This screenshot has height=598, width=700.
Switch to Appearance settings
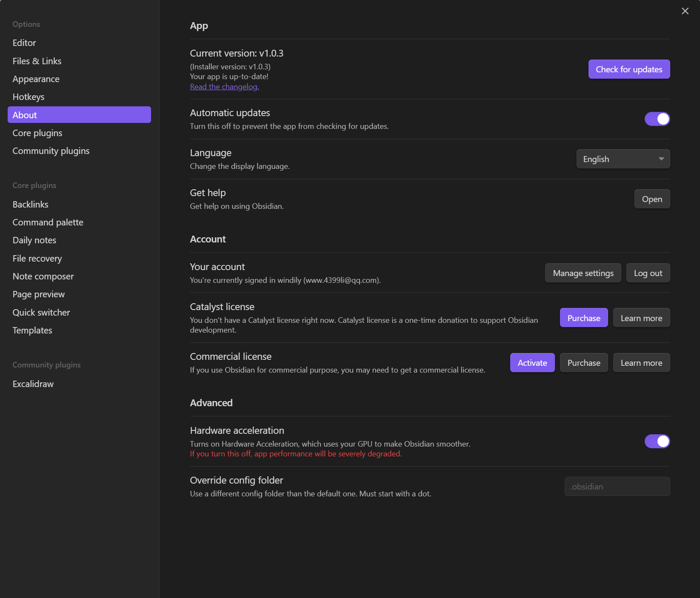(36, 79)
